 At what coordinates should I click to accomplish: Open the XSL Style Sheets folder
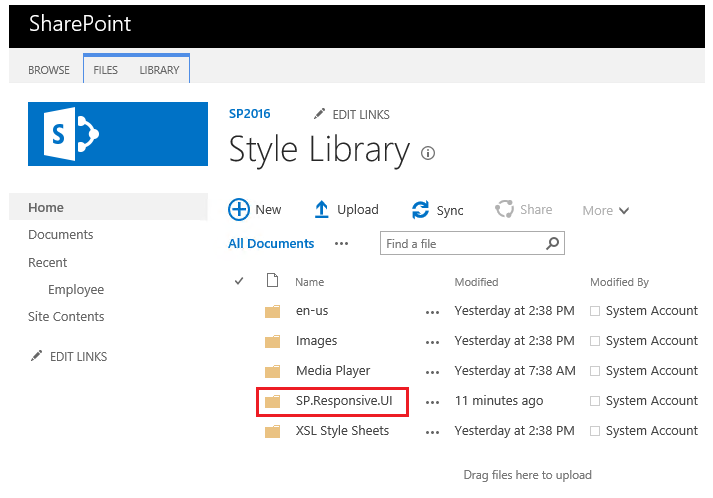[x=342, y=431]
